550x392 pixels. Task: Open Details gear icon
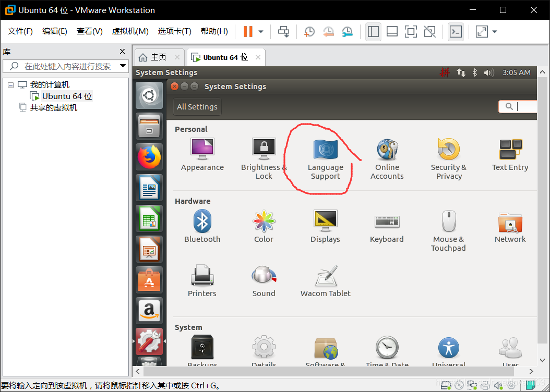point(264,347)
